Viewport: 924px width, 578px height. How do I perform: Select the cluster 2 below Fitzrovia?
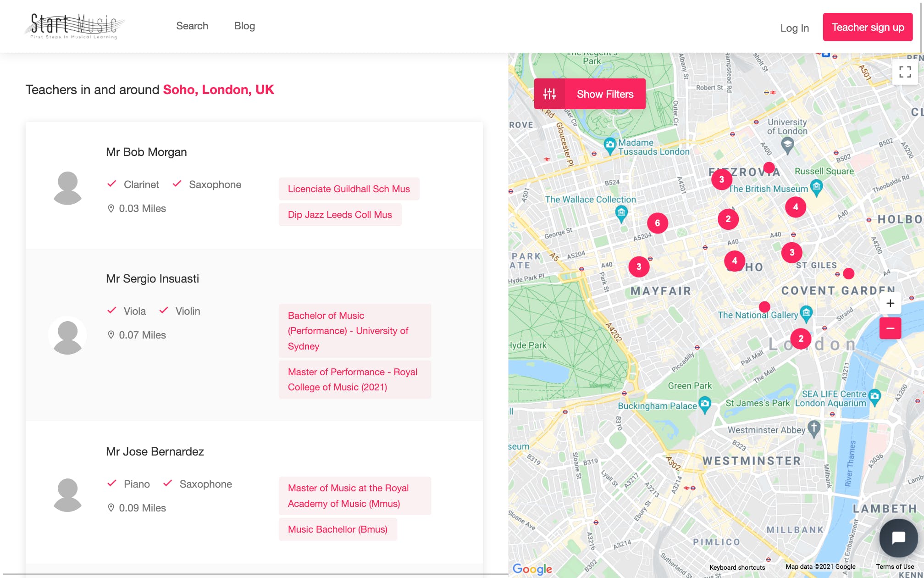728,219
